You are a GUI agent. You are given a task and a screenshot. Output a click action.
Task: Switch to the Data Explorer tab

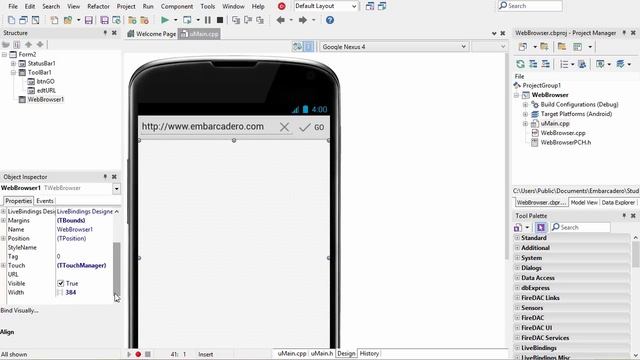pos(618,202)
